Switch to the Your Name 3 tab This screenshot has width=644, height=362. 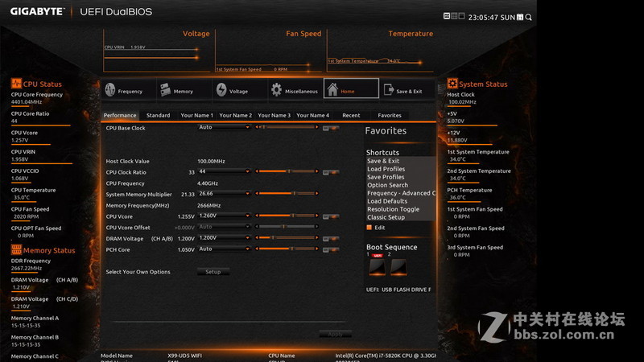[x=274, y=115]
